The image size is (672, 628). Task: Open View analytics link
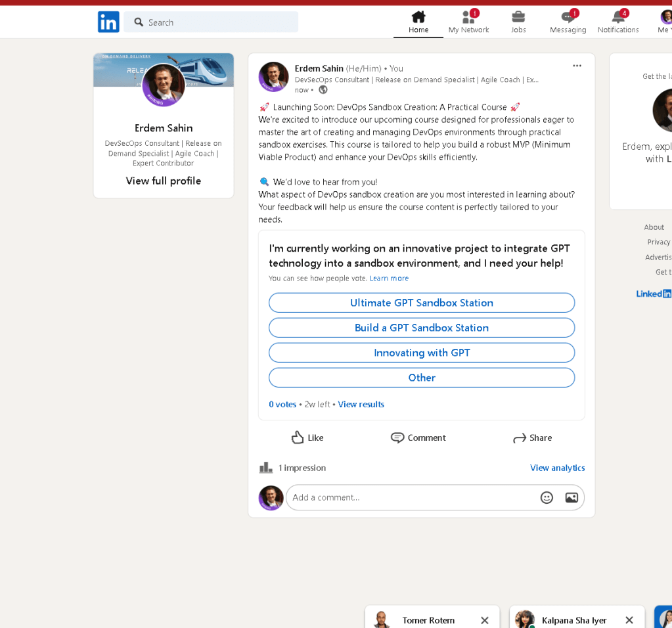557,468
